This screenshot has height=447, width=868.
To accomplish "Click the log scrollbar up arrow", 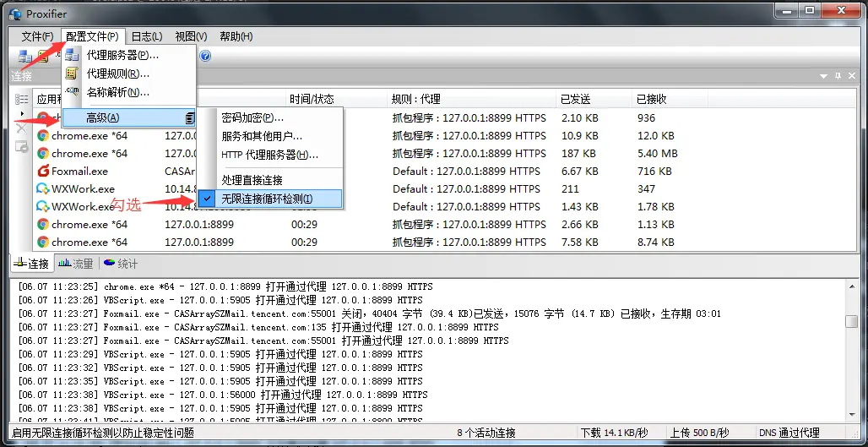I will coord(852,286).
